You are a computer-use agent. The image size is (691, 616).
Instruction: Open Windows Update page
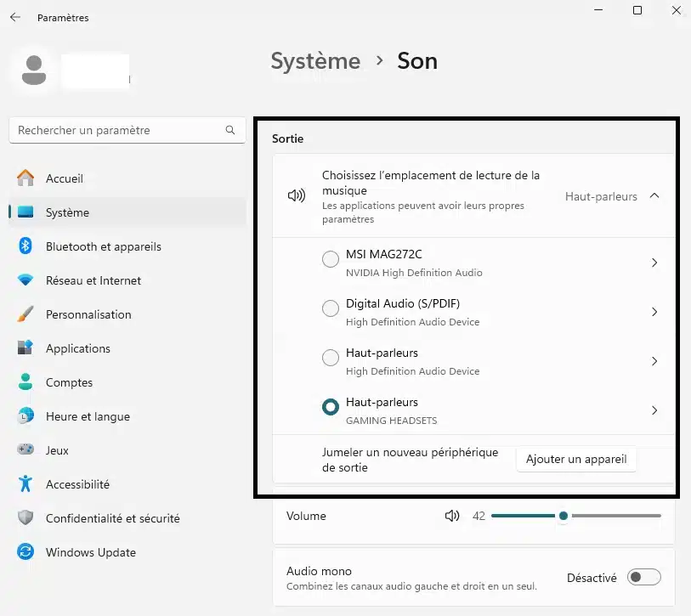[x=127, y=551]
